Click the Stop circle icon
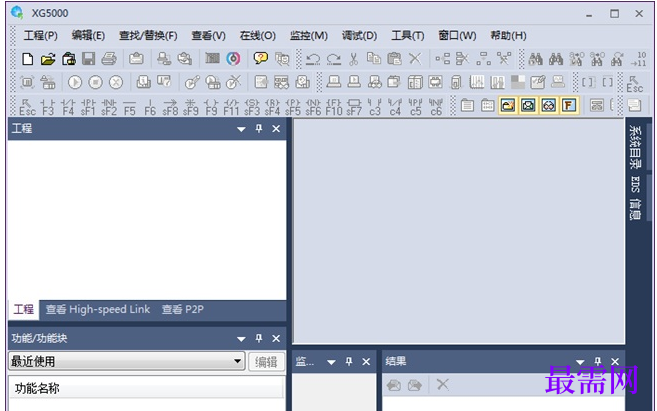Viewport: 657px width, 411px height. point(96,82)
